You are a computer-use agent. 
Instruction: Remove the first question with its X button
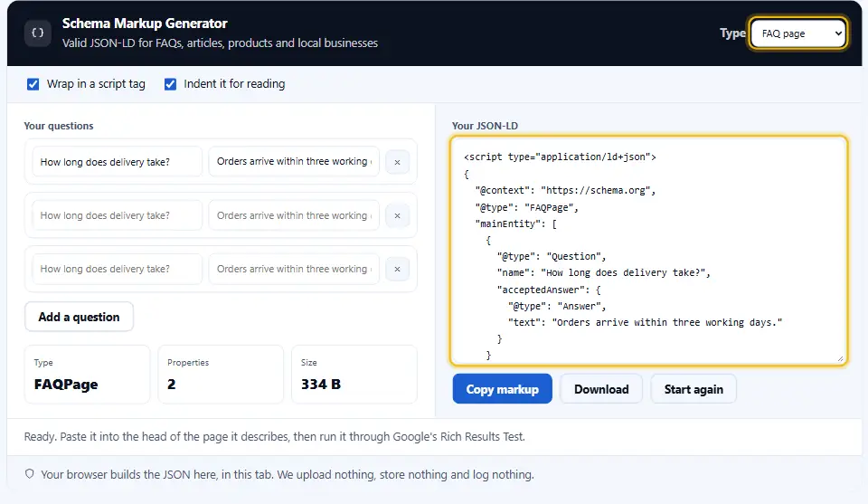pos(398,162)
